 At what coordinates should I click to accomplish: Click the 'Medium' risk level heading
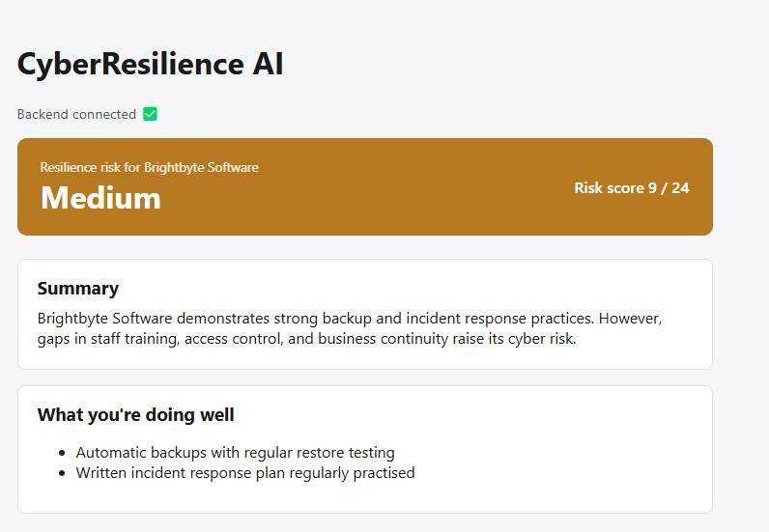(100, 198)
